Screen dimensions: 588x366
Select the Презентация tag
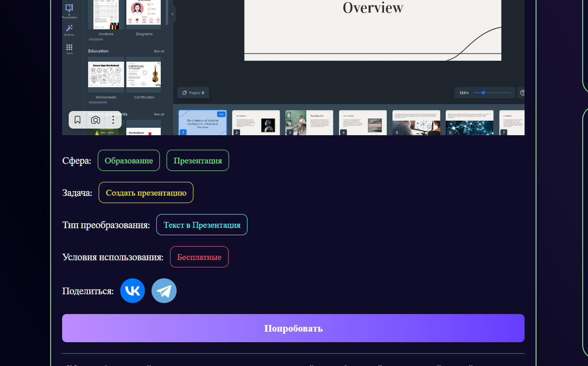tap(197, 160)
